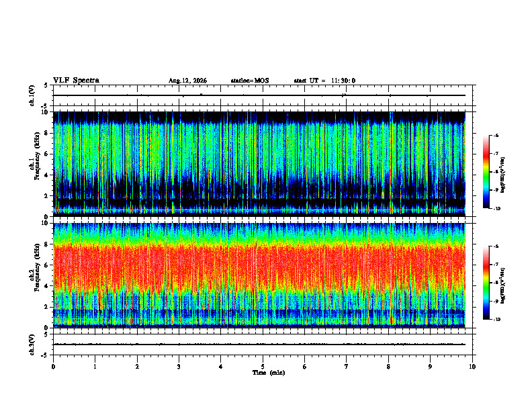Click the ch.2 frequency tick label "4"
The image size is (532, 411).
point(47,286)
